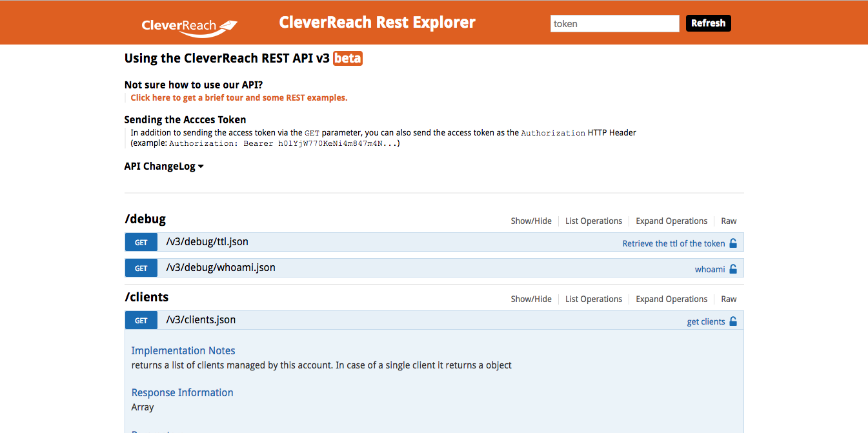The height and width of the screenshot is (433, 868).
Task: Click List Operations for /debug
Action: click(594, 221)
